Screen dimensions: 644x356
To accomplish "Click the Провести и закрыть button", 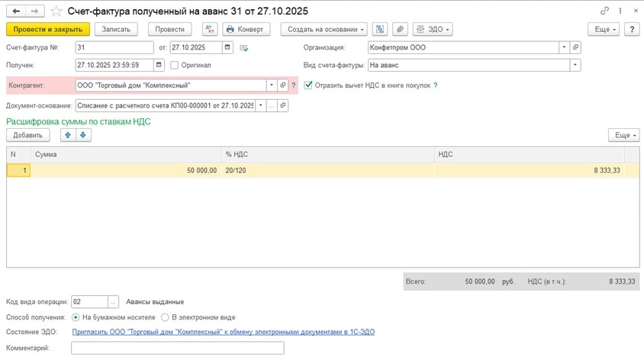I will coord(48,29).
